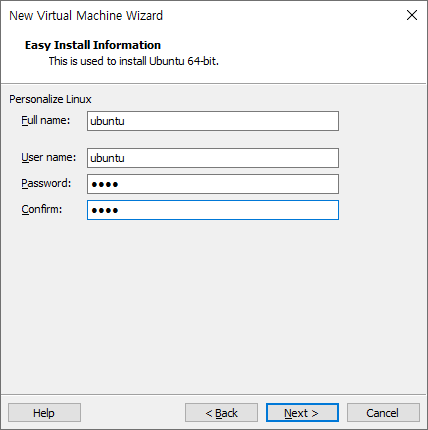Open Help for the wizard
Image resolution: width=428 pixels, height=430 pixels.
click(x=44, y=413)
